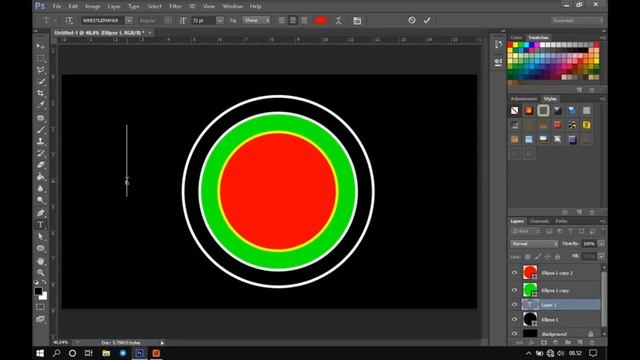Select the Path Selection tool
640x360 pixels.
click(x=40, y=236)
